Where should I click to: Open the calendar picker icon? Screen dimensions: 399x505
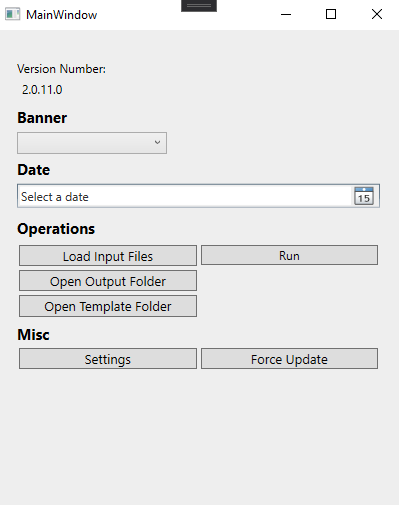[364, 196]
